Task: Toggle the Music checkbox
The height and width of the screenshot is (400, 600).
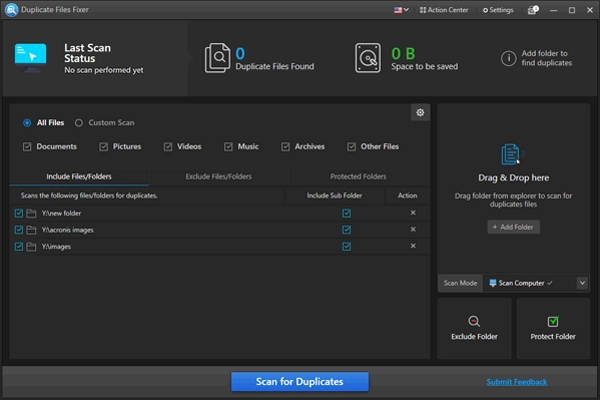Action: tap(228, 147)
